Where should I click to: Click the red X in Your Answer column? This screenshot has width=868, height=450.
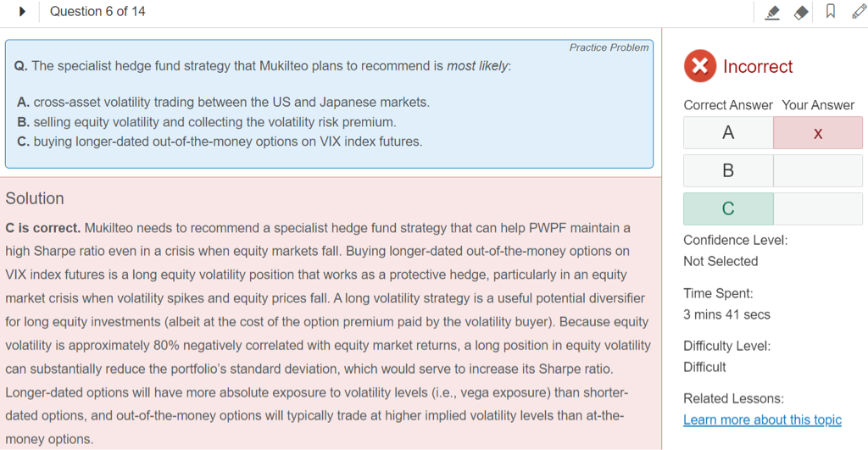click(817, 133)
